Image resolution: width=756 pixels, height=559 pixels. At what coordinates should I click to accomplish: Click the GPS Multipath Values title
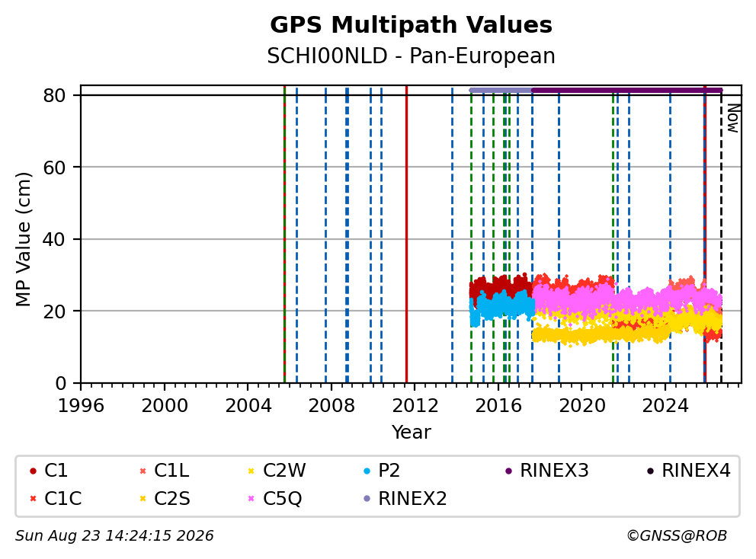click(412, 25)
